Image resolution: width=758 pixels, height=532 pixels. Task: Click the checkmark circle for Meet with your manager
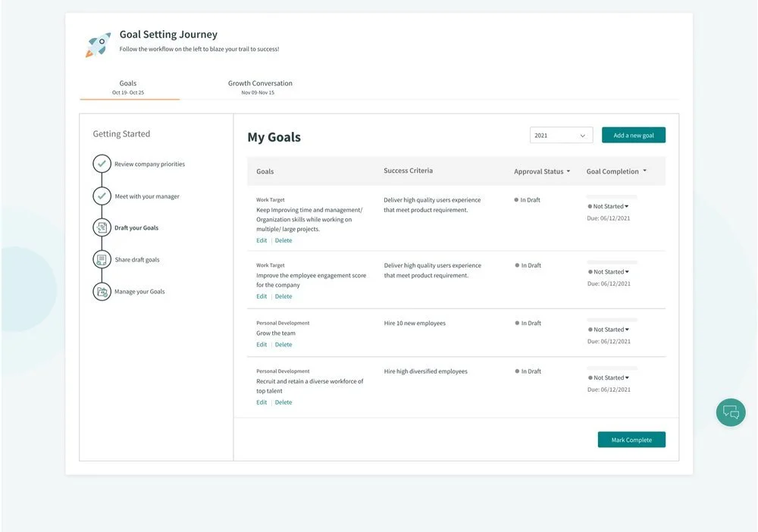pyautogui.click(x=102, y=196)
